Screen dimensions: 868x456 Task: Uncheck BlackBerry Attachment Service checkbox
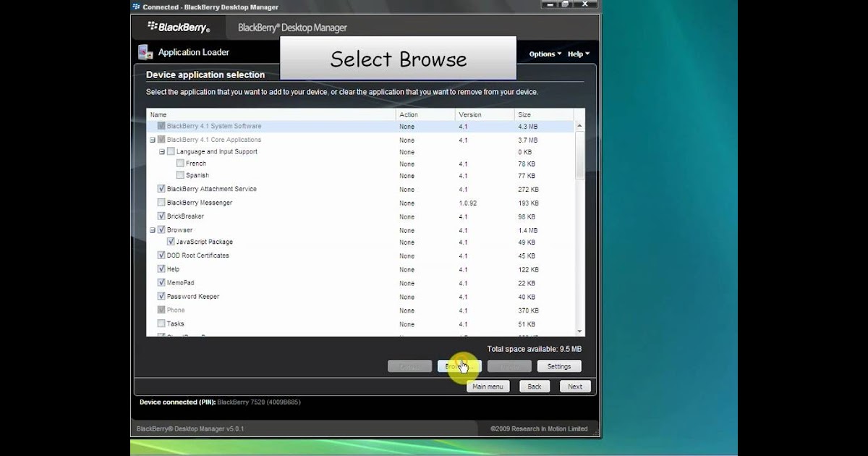161,189
